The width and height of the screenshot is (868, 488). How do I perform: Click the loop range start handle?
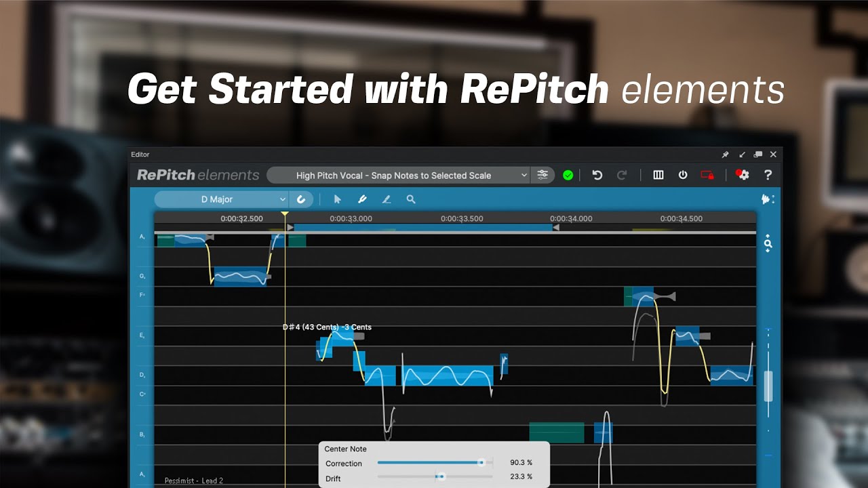[x=291, y=228]
